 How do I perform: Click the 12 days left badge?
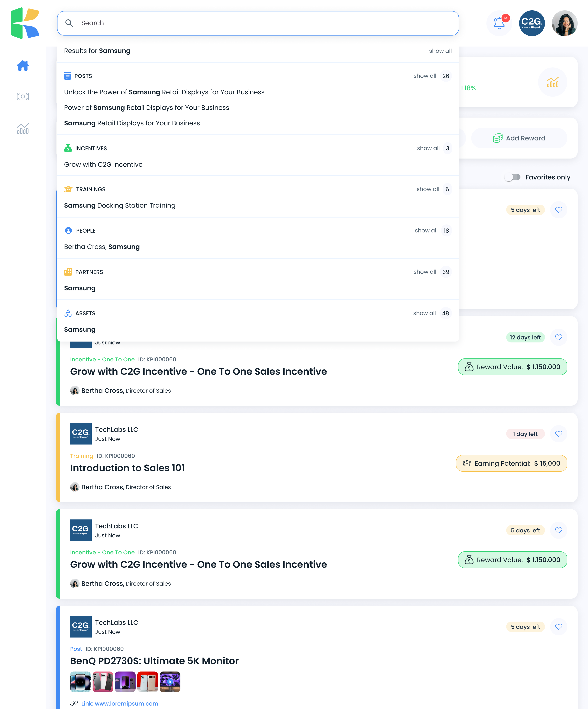(x=525, y=337)
